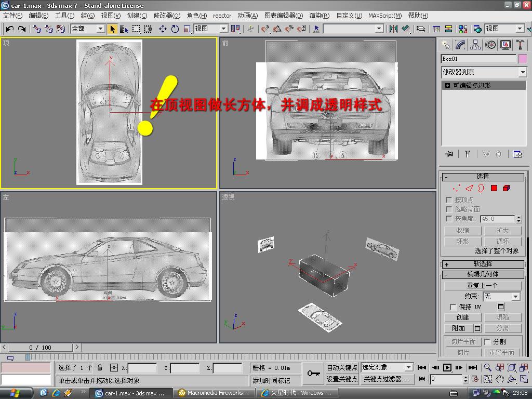Viewport: 532px width, 399px height.
Task: Select Polygon sub-object level
Action: pyautogui.click(x=494, y=188)
